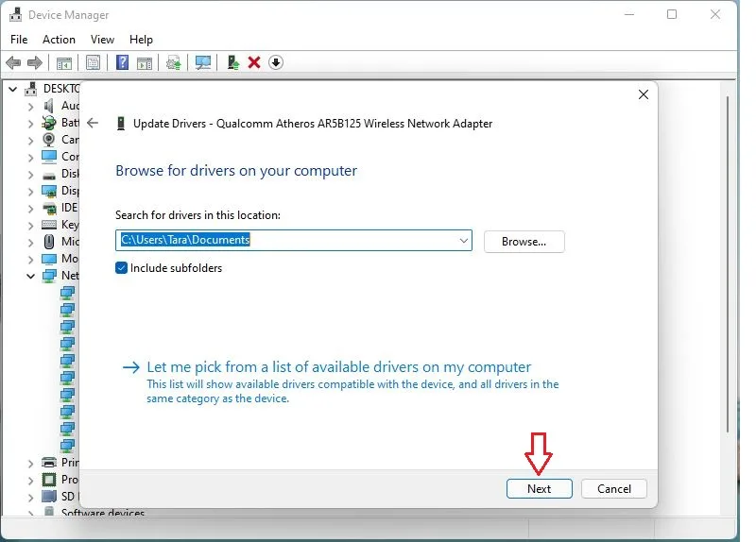This screenshot has height=542, width=756.
Task: Select the Computer category monitor icon
Action: point(49,157)
